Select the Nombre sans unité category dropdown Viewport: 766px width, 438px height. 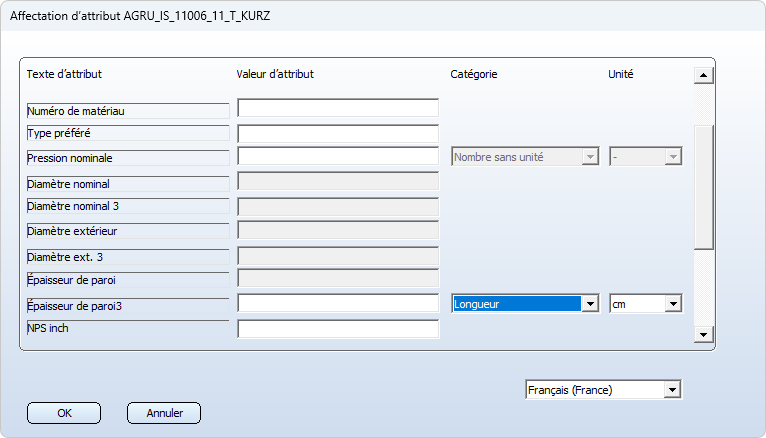click(525, 157)
